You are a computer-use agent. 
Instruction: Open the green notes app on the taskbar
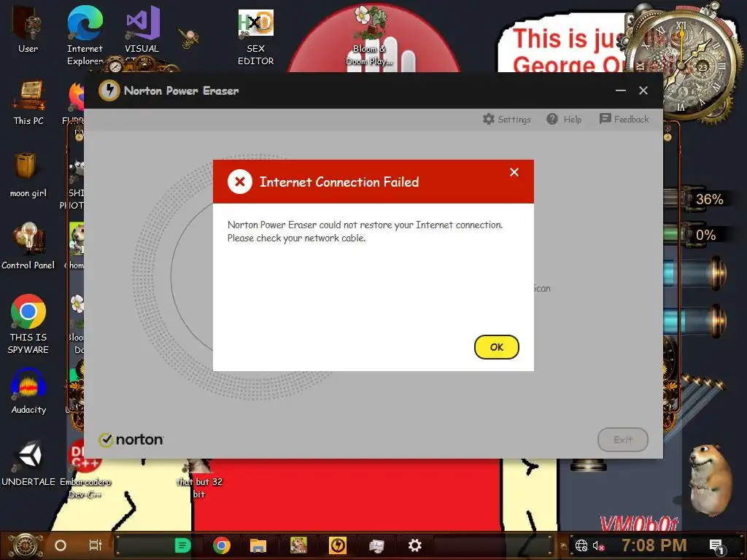click(182, 545)
